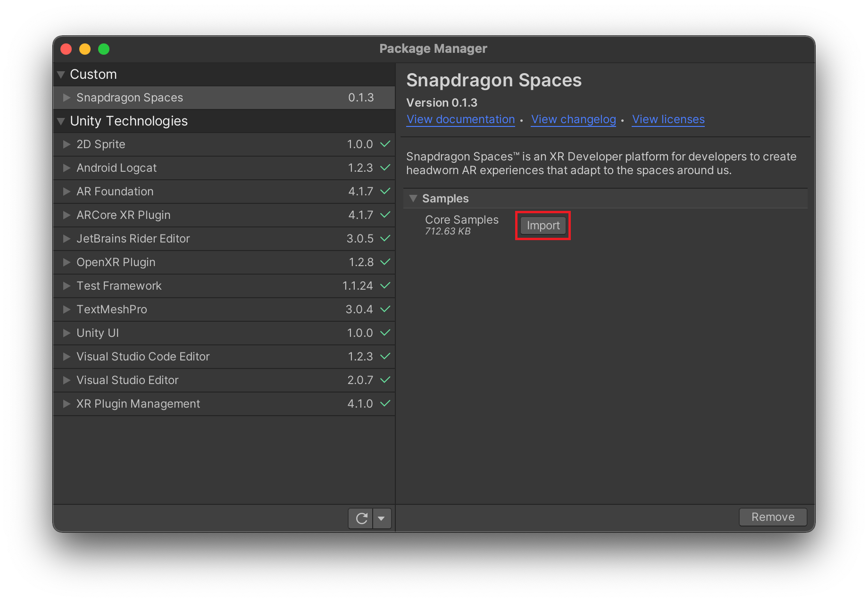Expand the OpenXR Plugin arrow
This screenshot has height=602, width=868.
tap(67, 262)
